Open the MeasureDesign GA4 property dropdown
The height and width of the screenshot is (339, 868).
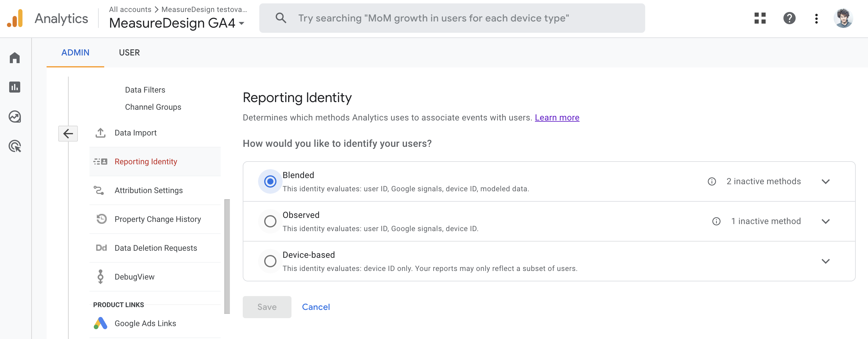point(176,23)
